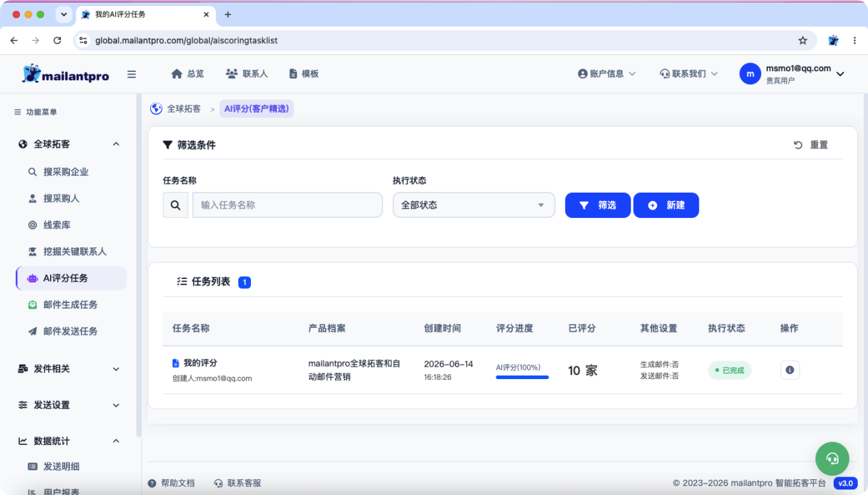Open the 帮助文档 link in footer
The height and width of the screenshot is (495, 868).
[171, 483]
